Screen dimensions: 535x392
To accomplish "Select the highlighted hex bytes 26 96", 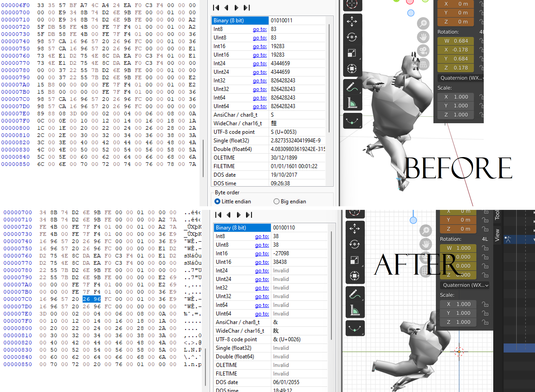I will (x=92, y=299).
